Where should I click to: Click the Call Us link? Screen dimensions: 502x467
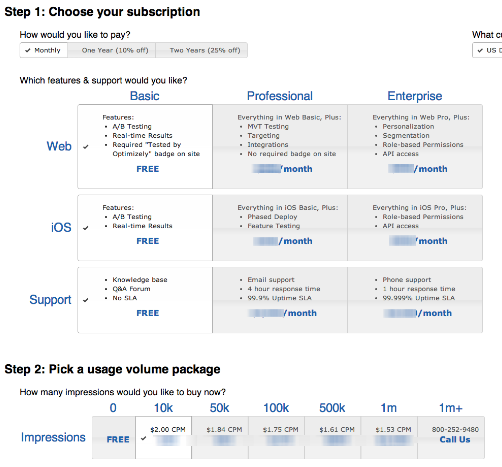[x=455, y=440]
